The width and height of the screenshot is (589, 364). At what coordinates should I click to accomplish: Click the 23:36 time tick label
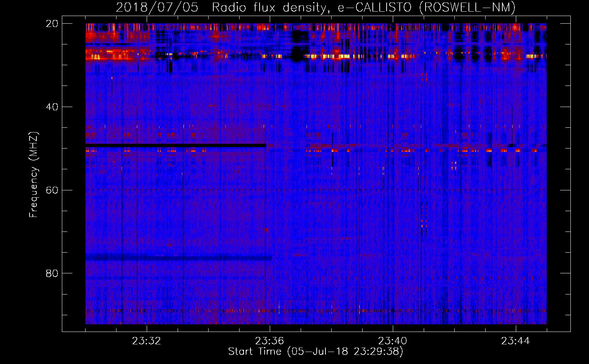click(270, 341)
